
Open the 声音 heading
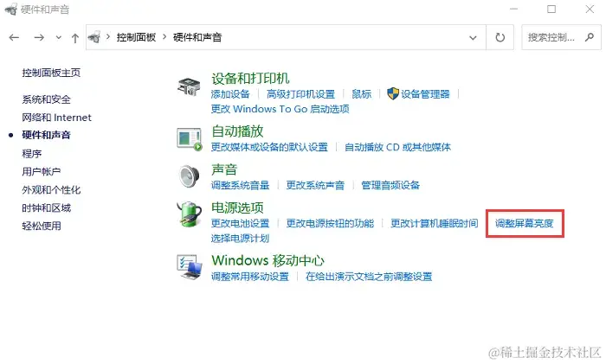pos(224,169)
